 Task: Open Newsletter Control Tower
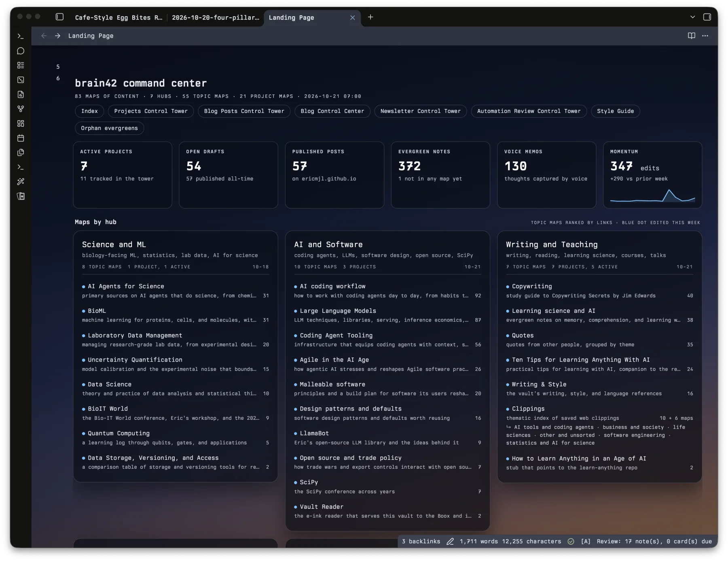click(x=420, y=111)
